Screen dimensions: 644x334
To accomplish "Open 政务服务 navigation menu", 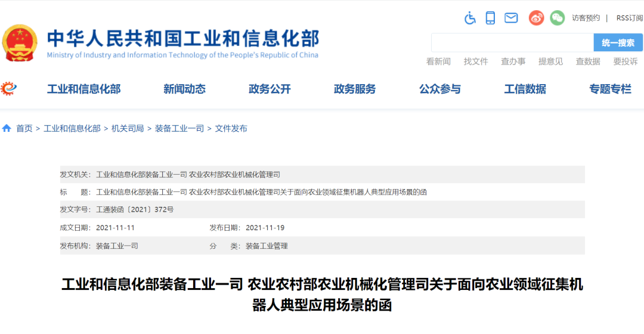I will 355,89.
